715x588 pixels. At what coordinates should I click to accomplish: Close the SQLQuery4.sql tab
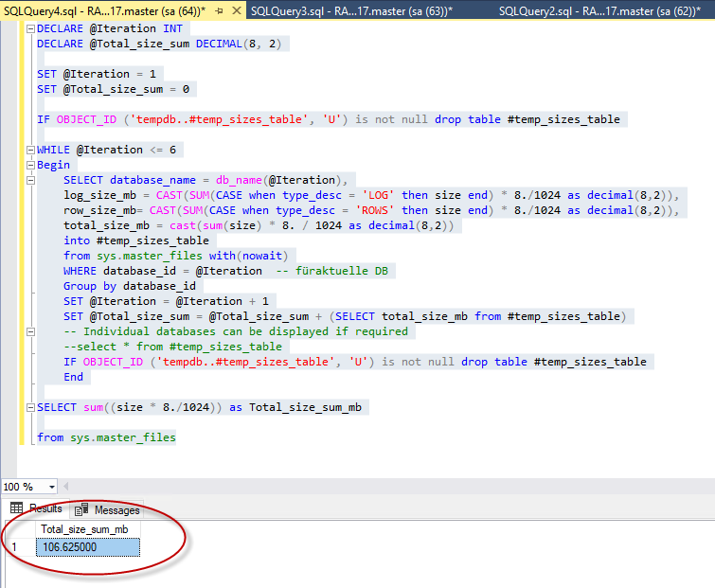click(237, 10)
